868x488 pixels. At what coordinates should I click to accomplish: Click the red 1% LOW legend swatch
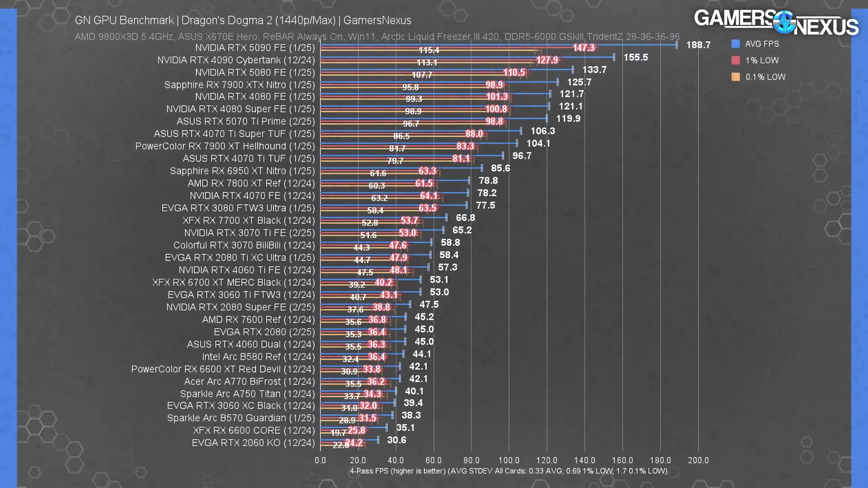[x=736, y=60]
